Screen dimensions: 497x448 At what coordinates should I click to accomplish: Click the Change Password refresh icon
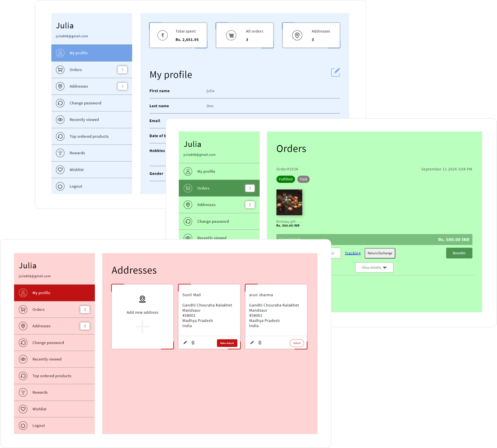60,103
